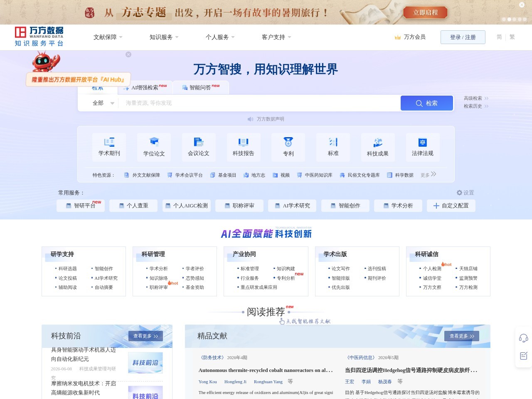The width and height of the screenshot is (532, 399).
Task: Open the 智能创作 service button
Action: (345, 206)
